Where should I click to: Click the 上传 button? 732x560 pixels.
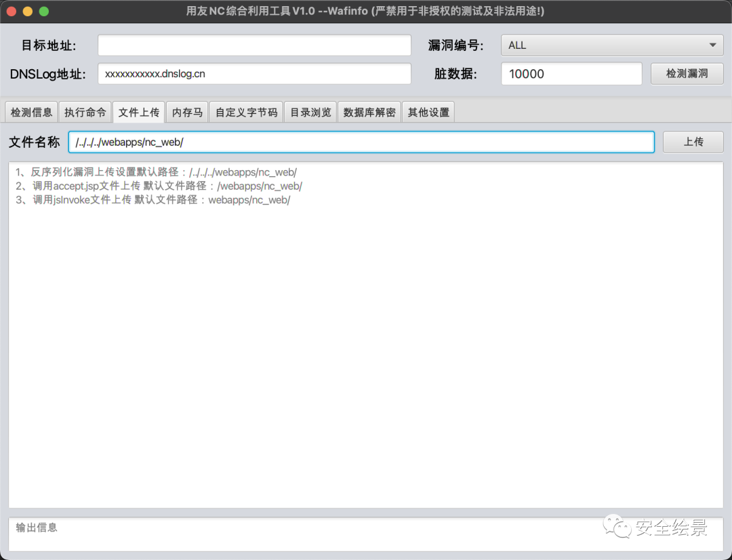pos(693,142)
